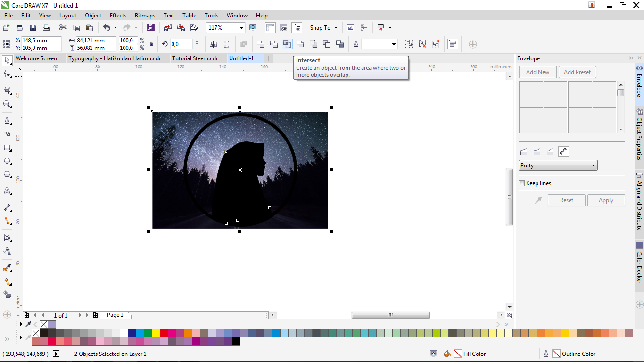The width and height of the screenshot is (644, 362).
Task: Click the Intersect shaping icon
Action: tap(287, 44)
